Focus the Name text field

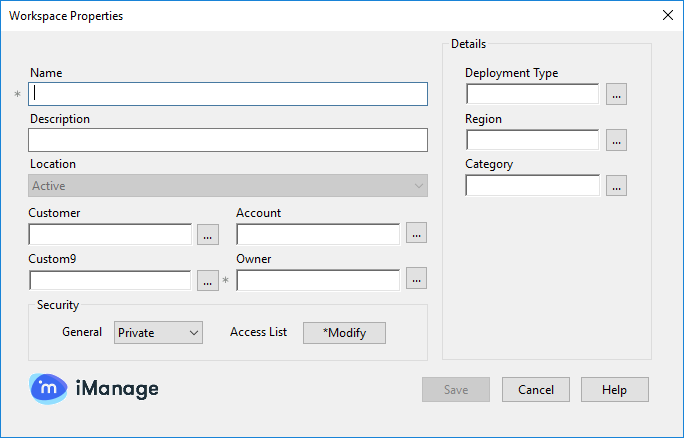228,94
